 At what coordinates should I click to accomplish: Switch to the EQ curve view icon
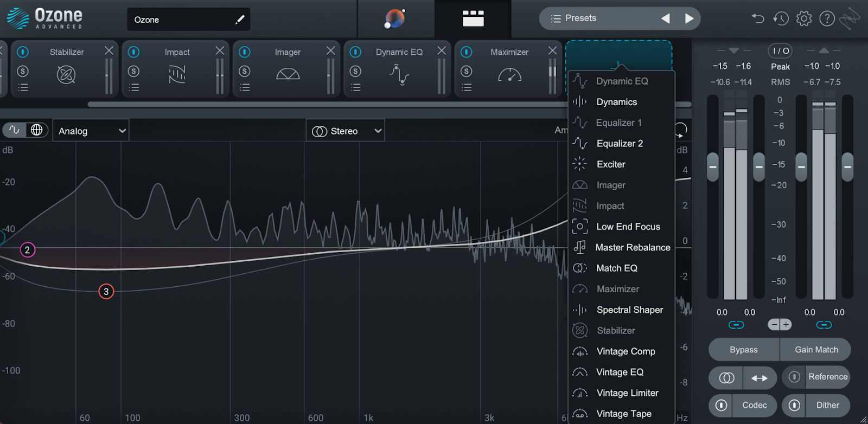click(x=15, y=130)
